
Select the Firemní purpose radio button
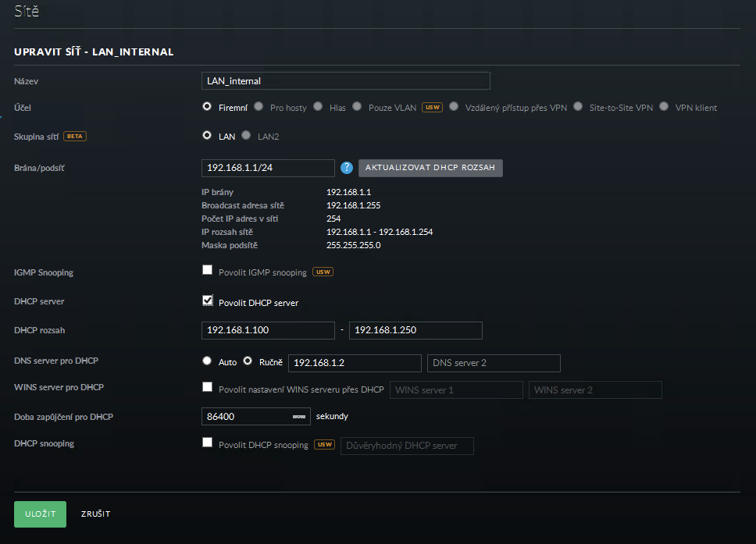(x=207, y=107)
